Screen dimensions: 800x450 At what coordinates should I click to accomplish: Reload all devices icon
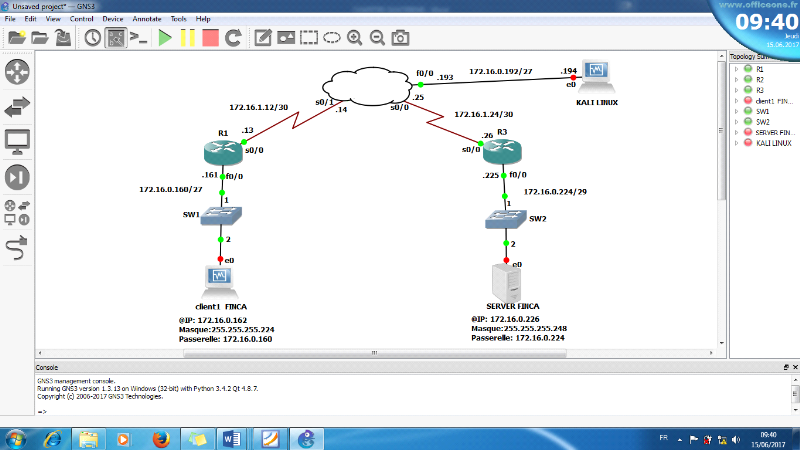[233, 38]
